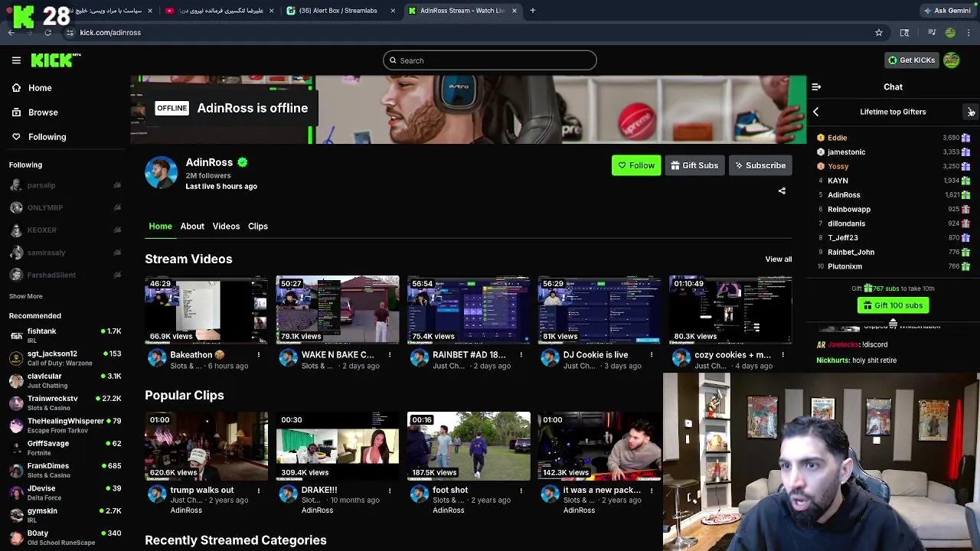Click View all stream videos
The image size is (980, 551).
point(779,259)
